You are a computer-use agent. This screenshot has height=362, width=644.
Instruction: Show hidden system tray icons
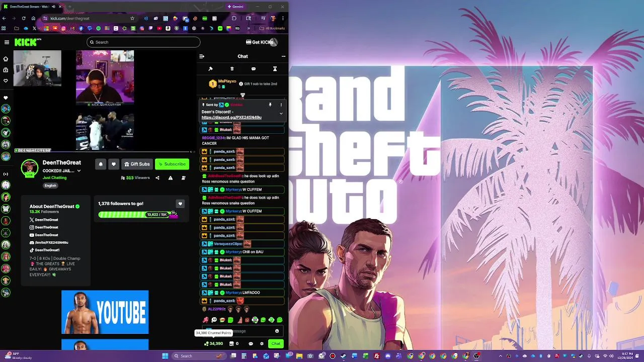pos(500,356)
